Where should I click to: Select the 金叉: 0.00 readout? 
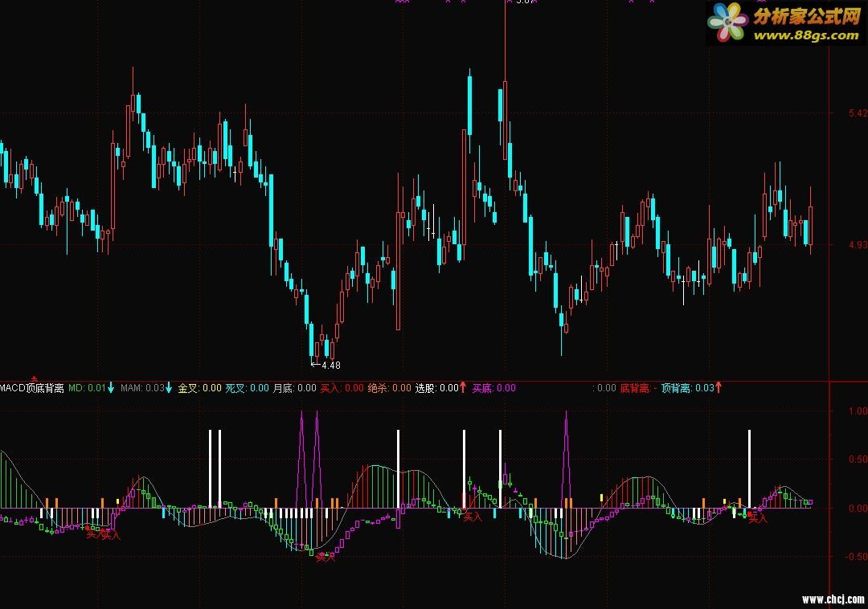click(x=199, y=388)
